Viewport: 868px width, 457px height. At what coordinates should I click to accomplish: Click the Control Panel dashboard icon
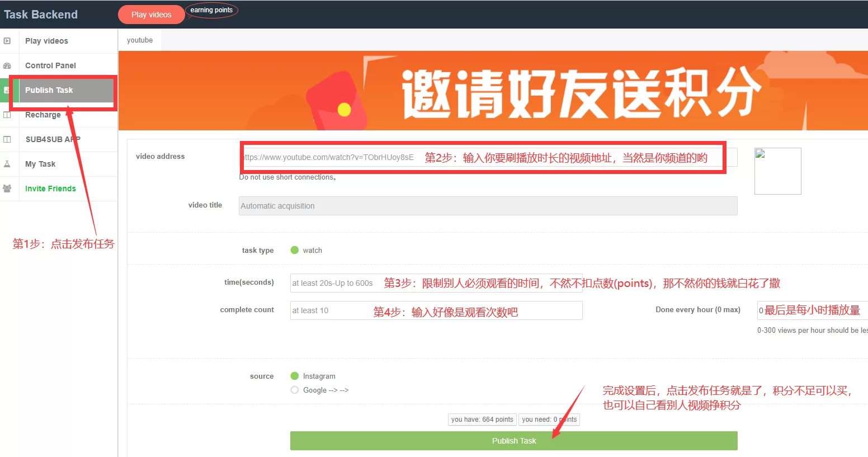[8, 65]
